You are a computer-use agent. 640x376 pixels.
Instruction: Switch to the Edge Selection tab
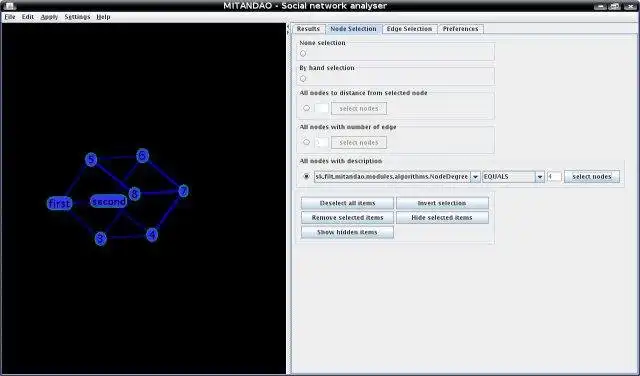(409, 29)
